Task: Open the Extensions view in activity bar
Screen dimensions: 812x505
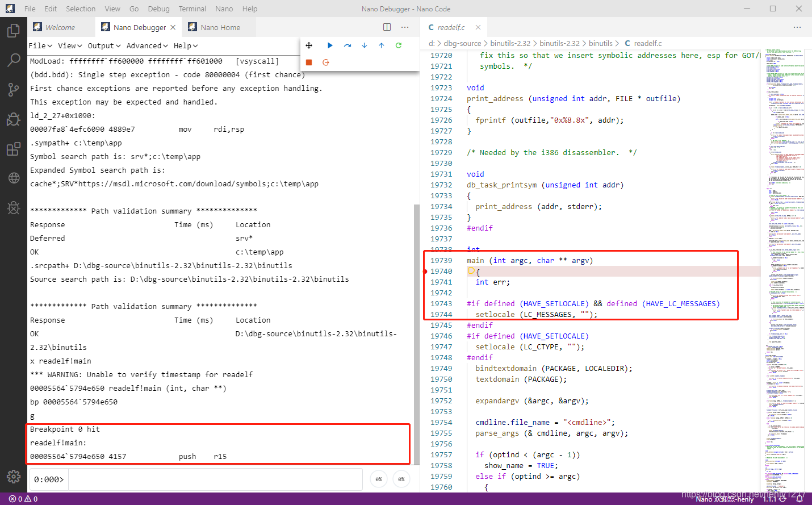Action: pos(13,149)
